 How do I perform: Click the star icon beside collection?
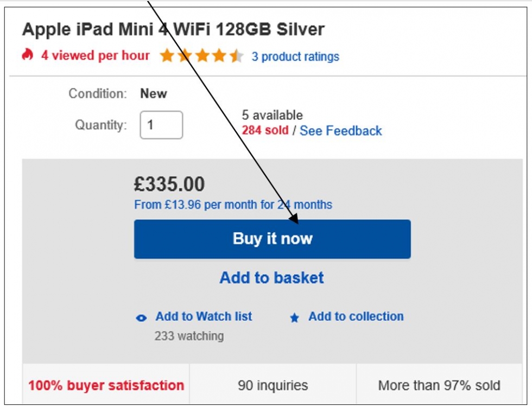point(294,318)
